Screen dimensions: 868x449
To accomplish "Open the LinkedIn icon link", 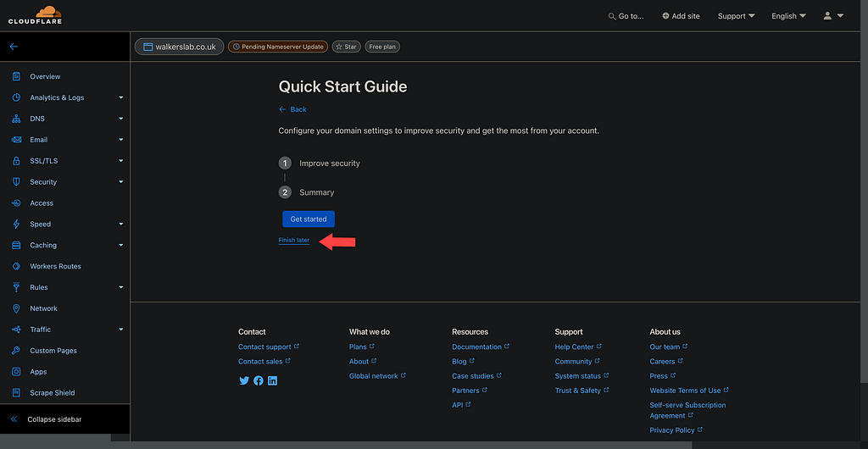I will pyautogui.click(x=272, y=381).
